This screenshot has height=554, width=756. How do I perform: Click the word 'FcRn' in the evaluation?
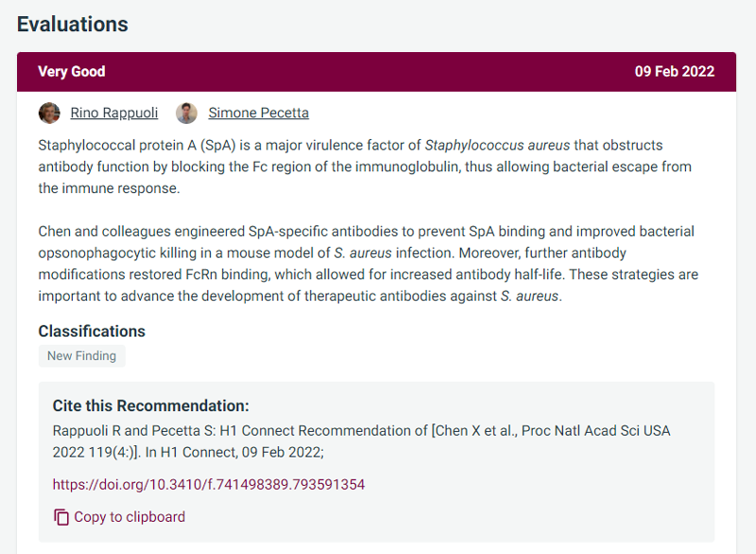201,274
